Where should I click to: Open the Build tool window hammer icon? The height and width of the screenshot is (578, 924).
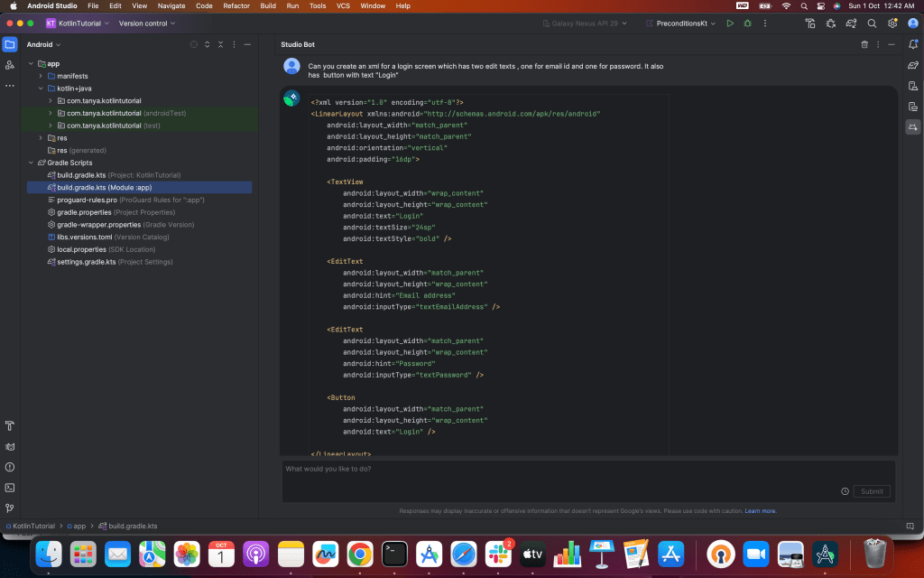click(x=10, y=425)
